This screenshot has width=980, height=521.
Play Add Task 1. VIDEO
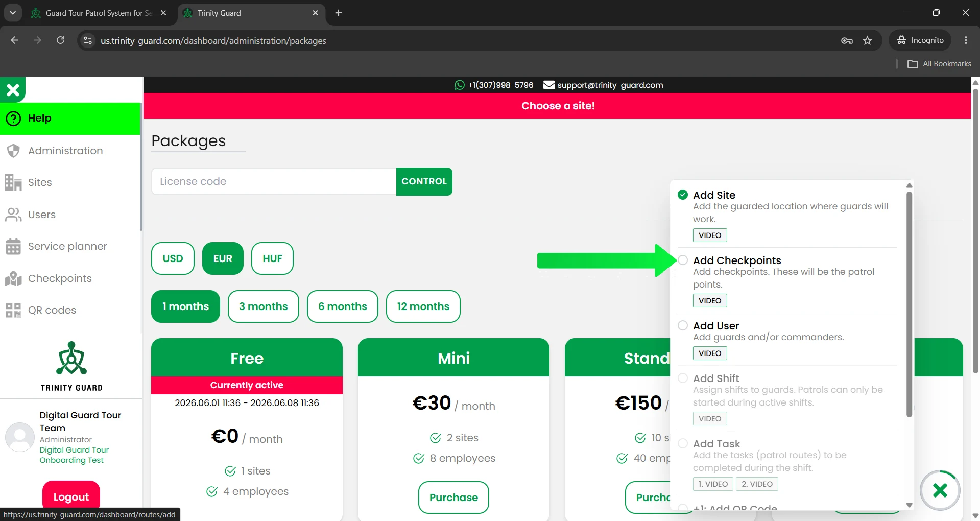(713, 484)
